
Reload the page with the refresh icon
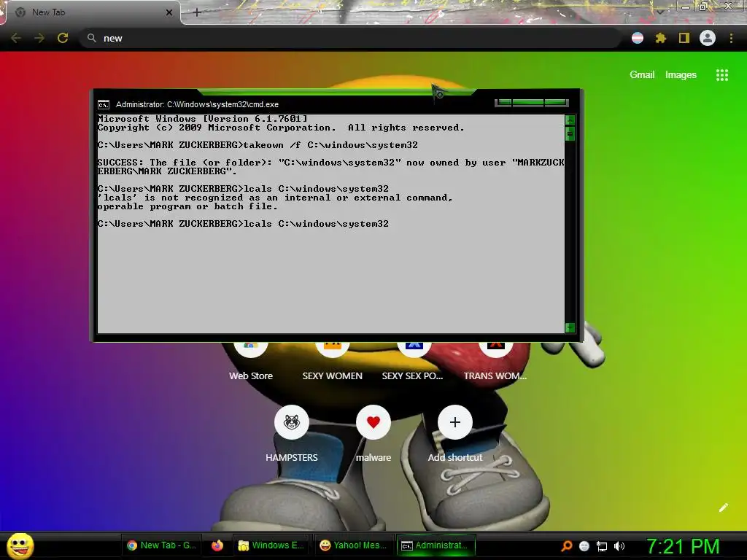pos(63,38)
